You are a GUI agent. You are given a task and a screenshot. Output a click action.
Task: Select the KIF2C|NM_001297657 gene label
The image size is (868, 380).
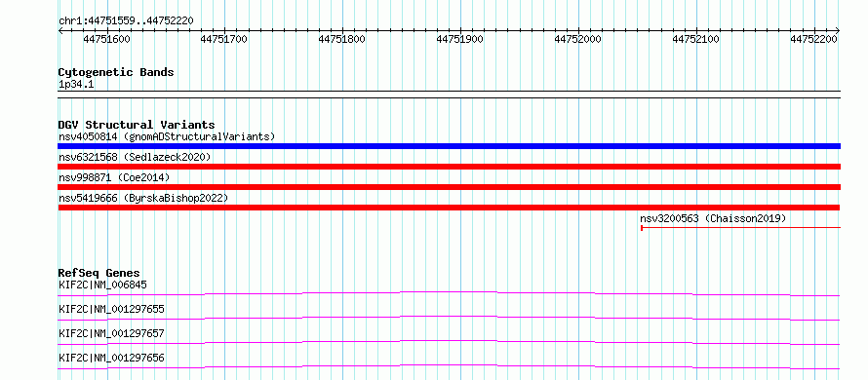[111, 333]
